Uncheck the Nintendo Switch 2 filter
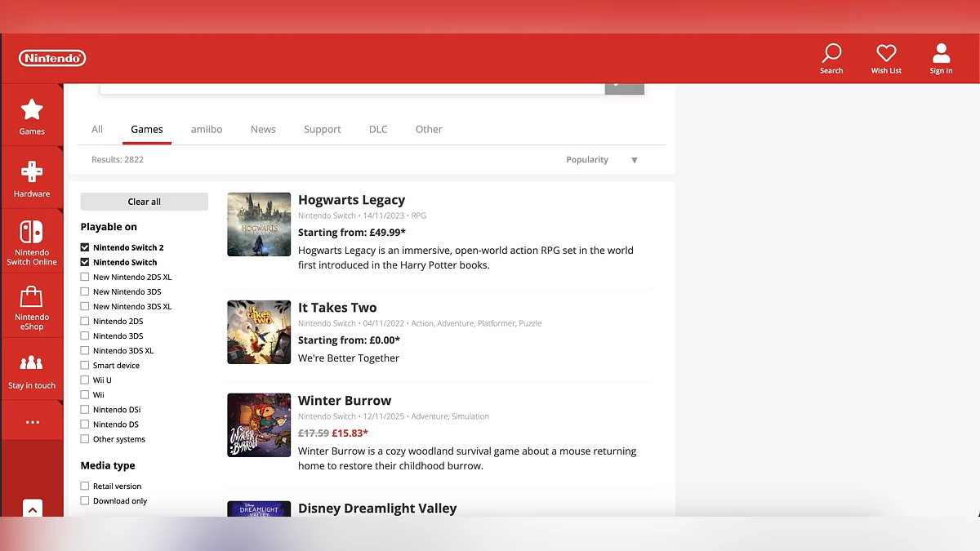 85,247
